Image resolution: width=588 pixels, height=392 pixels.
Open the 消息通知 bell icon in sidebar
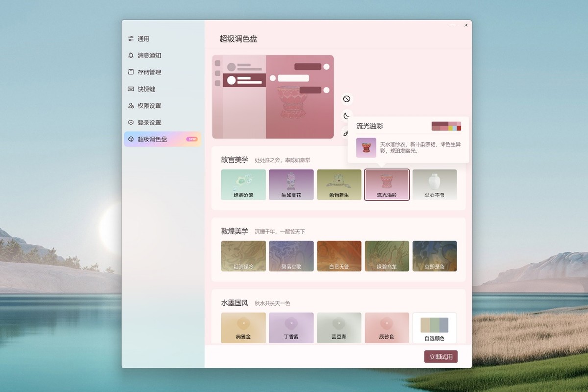click(x=132, y=55)
